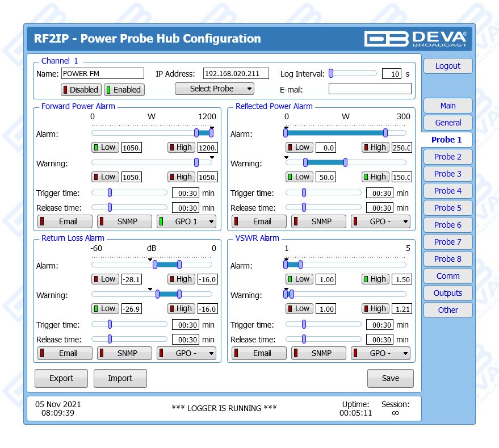This screenshot has height=448, width=499.
Task: Enable channel with the Enabled button
Action: pos(124,90)
